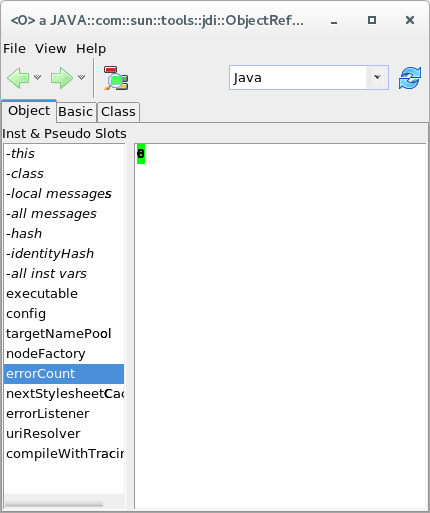Open the Java language combo box

tap(309, 78)
